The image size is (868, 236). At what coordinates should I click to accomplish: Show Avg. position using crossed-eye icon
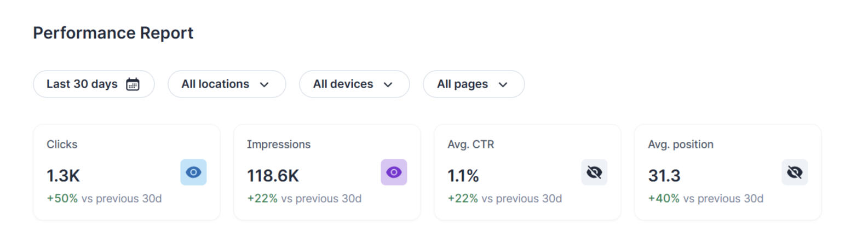click(x=795, y=172)
